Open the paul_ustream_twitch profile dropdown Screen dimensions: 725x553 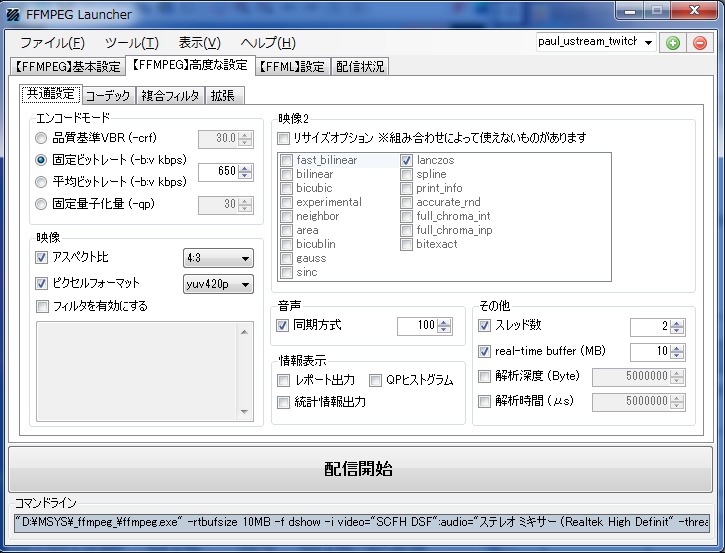[648, 43]
